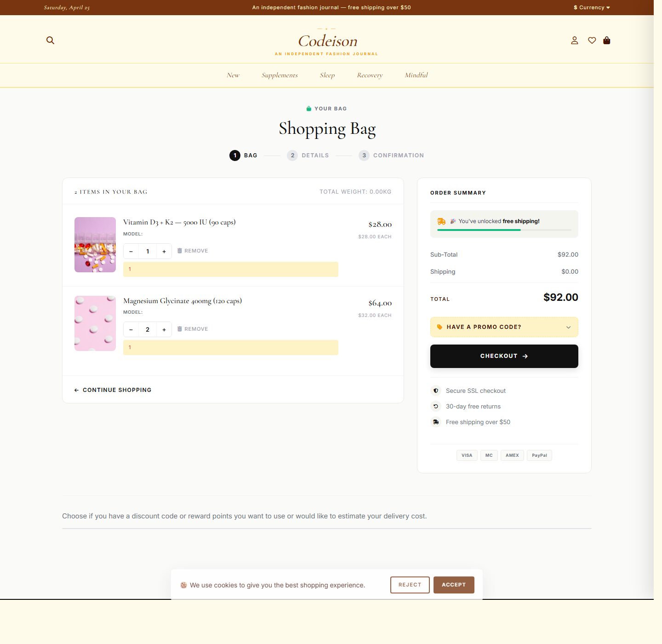Screen dimensions: 662x644
Task: Increase quantity of Magnesium Glycinate
Action: coord(164,329)
